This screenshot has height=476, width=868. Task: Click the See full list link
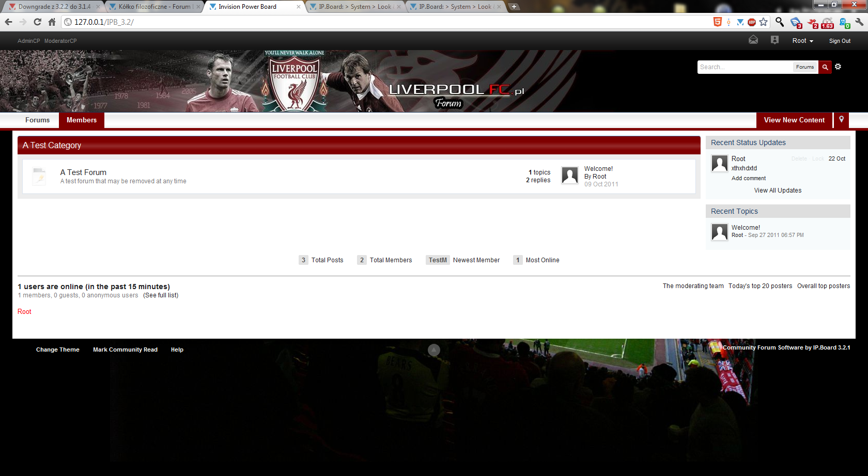[161, 295]
